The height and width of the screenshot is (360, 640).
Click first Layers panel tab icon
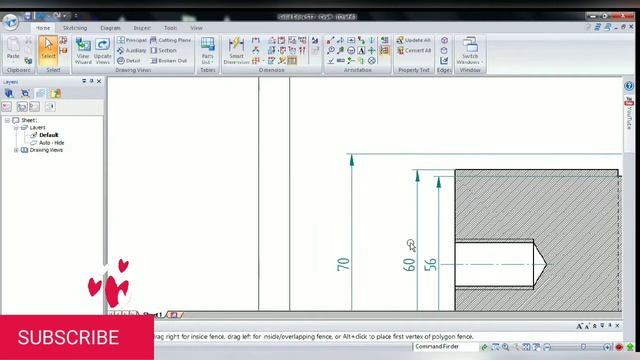(x=9, y=93)
